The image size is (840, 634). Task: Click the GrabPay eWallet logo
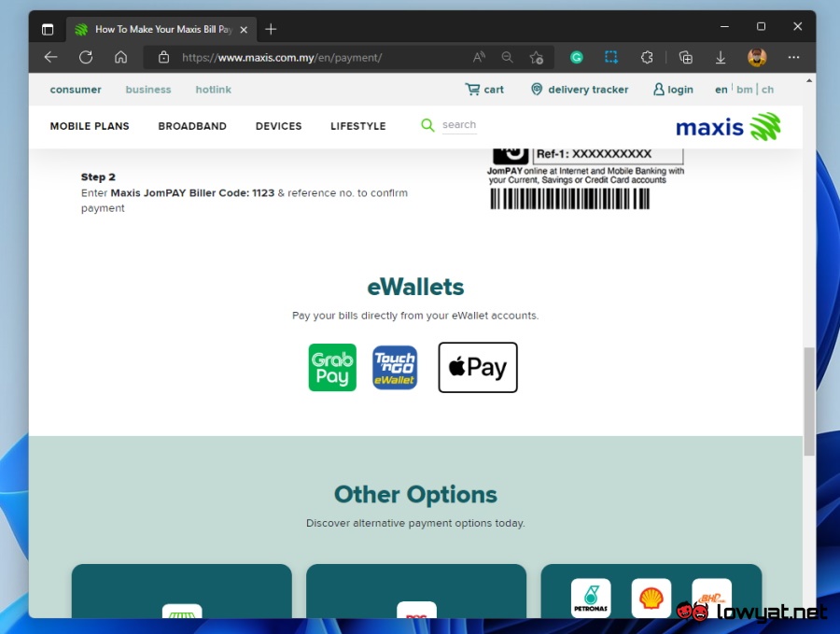332,367
